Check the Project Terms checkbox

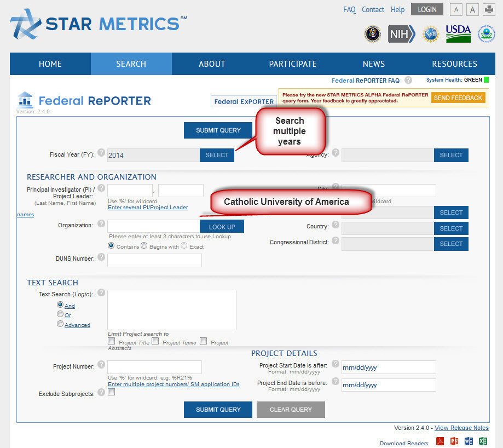[x=155, y=341]
